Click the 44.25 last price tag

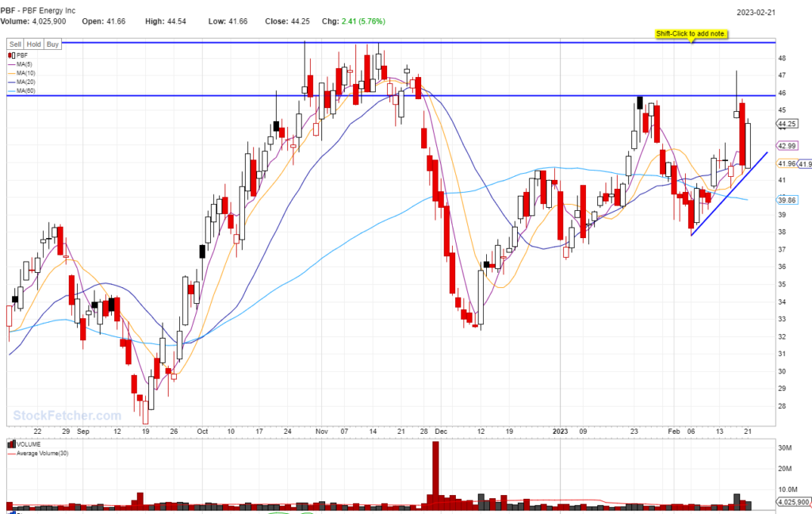pyautogui.click(x=787, y=124)
